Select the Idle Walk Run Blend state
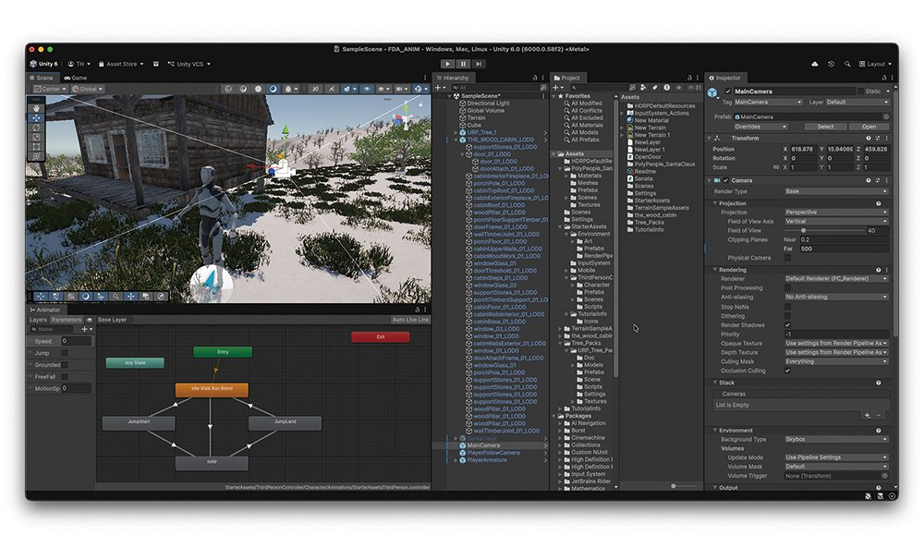The width and height of the screenshot is (924, 560). coord(212,389)
